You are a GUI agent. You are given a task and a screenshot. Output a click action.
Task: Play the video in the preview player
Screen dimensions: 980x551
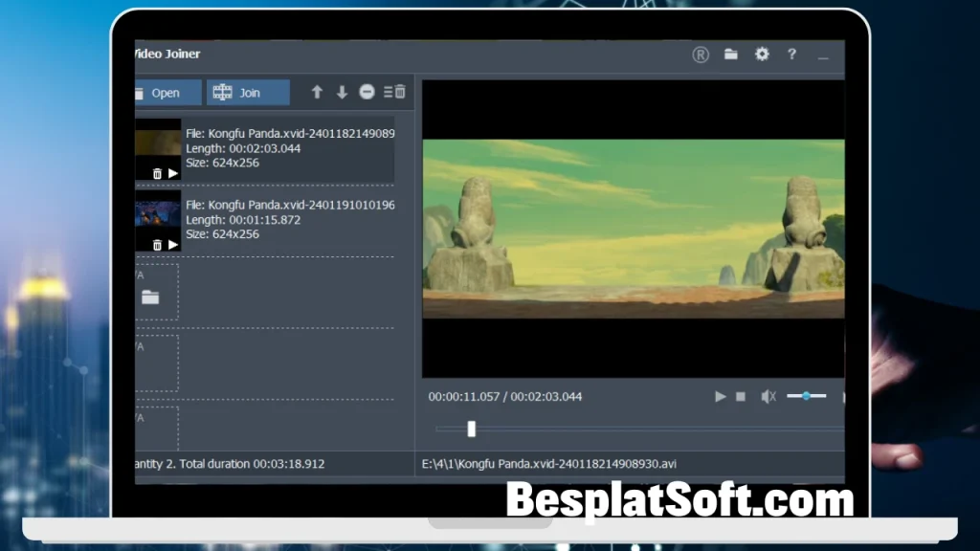(721, 396)
